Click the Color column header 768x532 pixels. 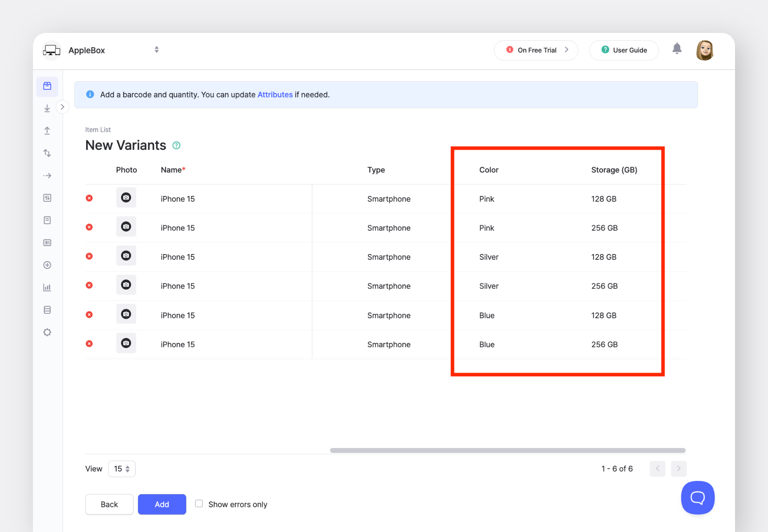(x=489, y=170)
